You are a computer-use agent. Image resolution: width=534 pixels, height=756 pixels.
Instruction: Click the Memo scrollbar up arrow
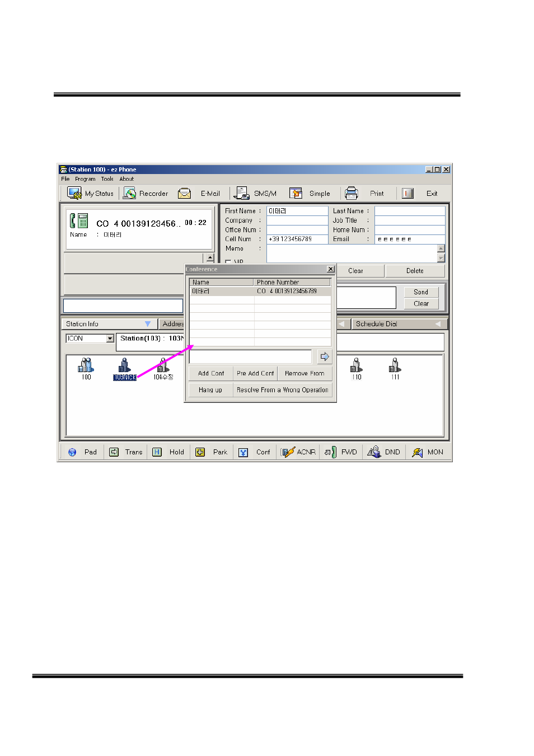(x=441, y=248)
